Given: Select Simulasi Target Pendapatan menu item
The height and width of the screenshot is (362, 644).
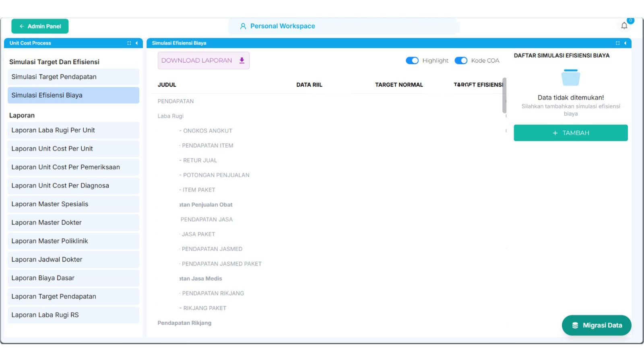Looking at the screenshot, I should click(73, 77).
